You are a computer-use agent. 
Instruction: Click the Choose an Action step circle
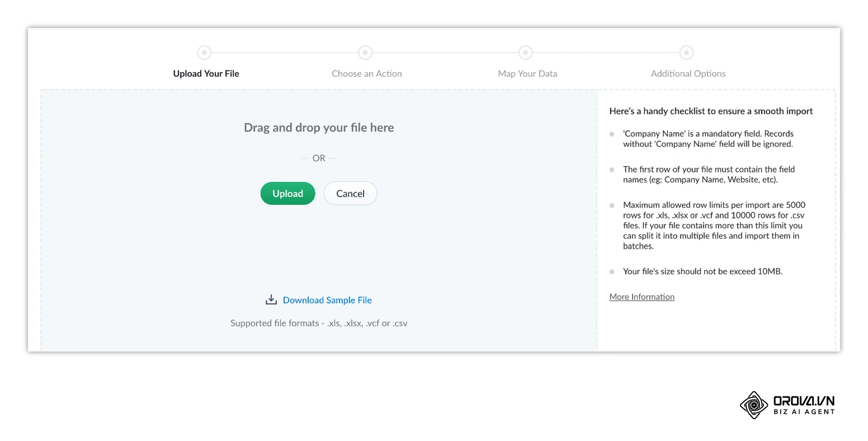point(365,53)
